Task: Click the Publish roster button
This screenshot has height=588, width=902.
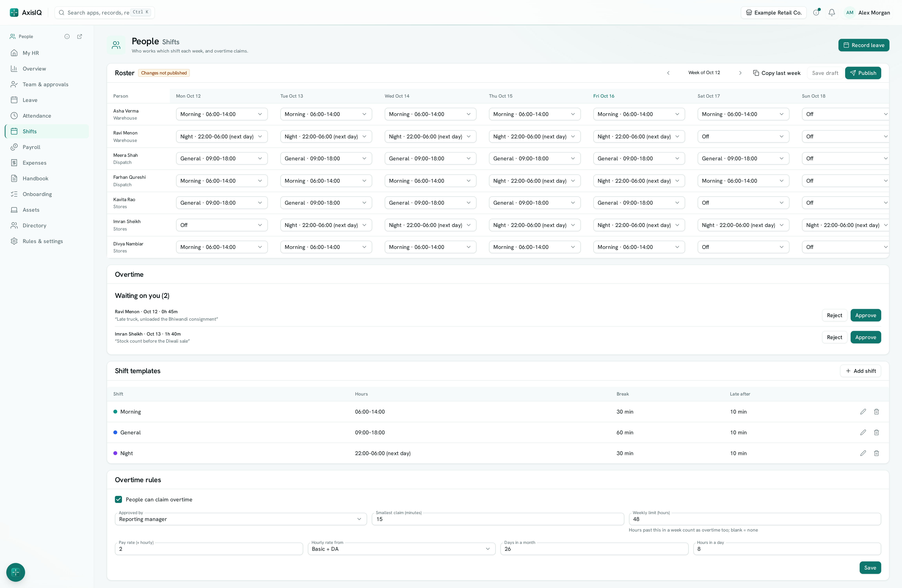Action: [x=863, y=73]
